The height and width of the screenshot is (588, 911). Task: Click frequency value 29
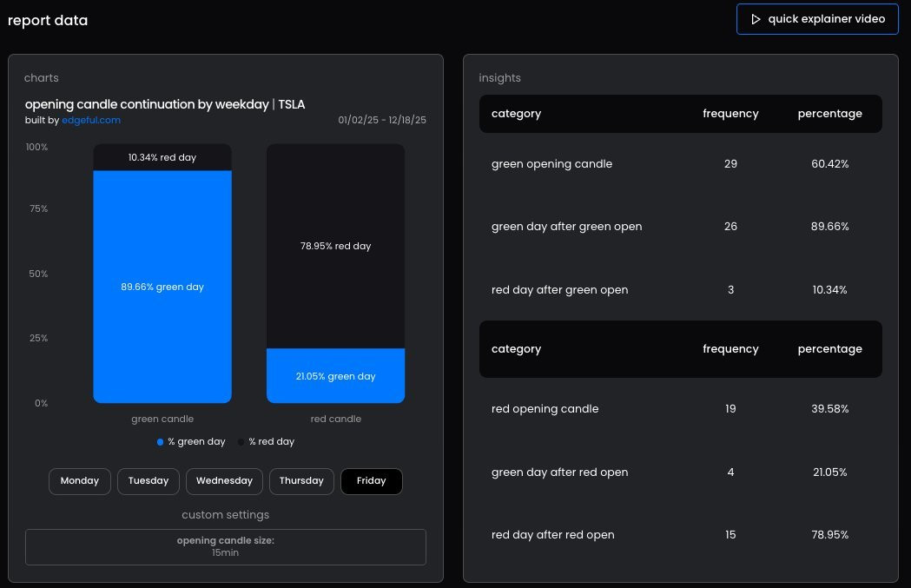[730, 164]
